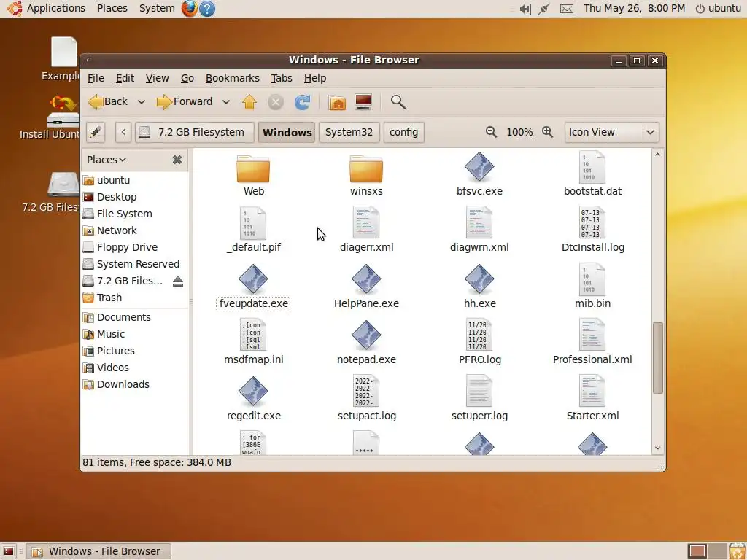Open the Forward history dropdown arrow
This screenshot has width=747, height=560.
[x=226, y=102]
